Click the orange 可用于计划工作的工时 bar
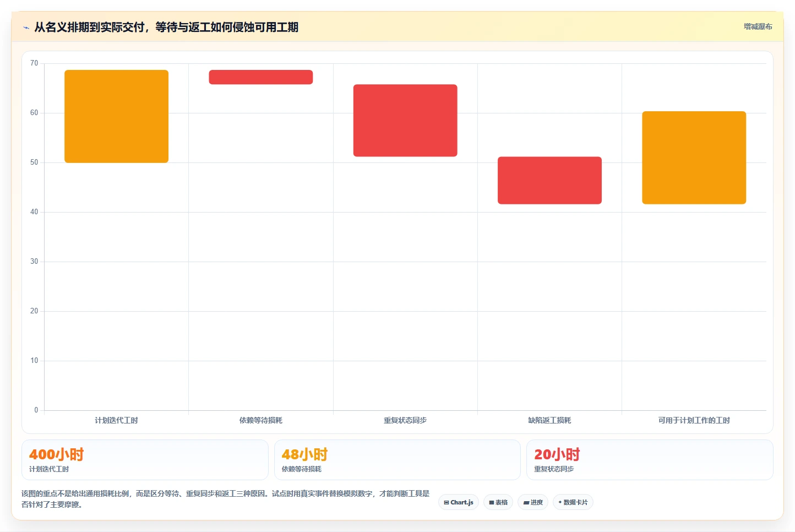The height and width of the screenshot is (532, 795). [694, 158]
